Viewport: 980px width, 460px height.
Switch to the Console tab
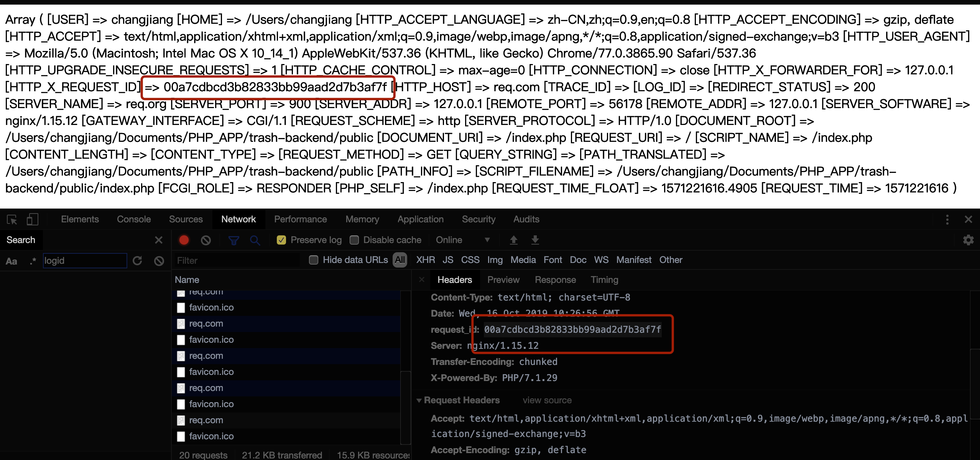[133, 219]
